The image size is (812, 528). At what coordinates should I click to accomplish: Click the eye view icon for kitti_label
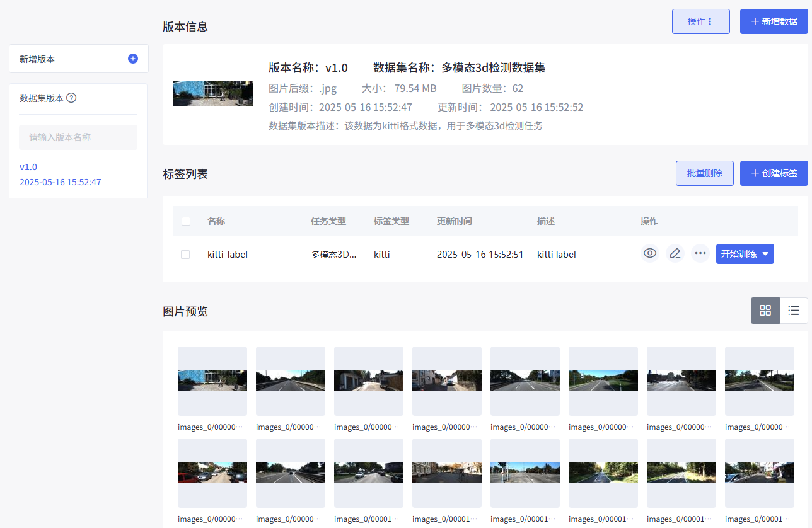(x=650, y=254)
